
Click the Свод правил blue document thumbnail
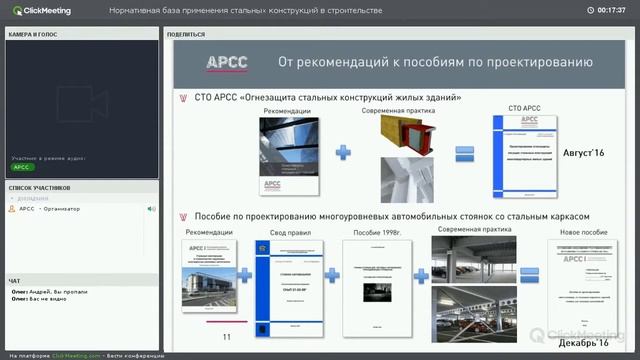[289, 289]
